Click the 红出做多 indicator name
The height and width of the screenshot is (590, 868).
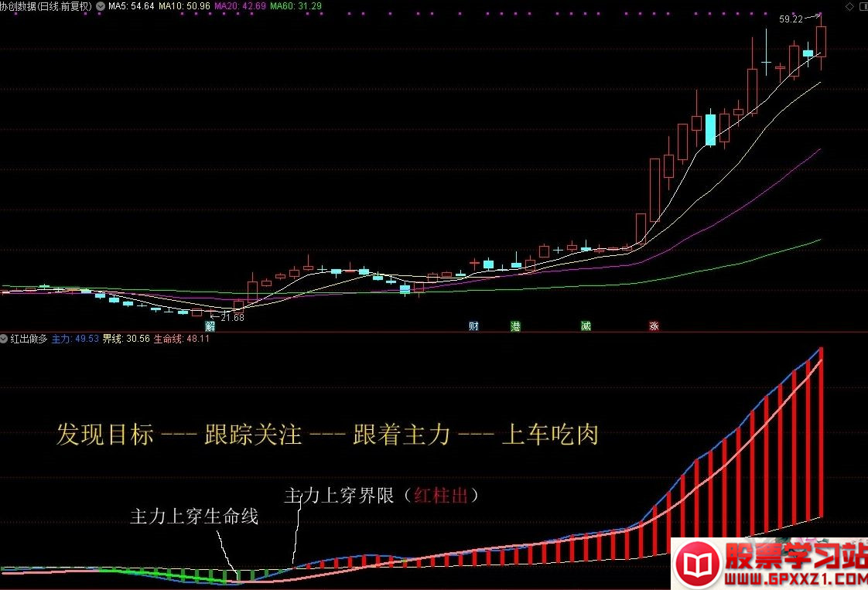tap(29, 339)
